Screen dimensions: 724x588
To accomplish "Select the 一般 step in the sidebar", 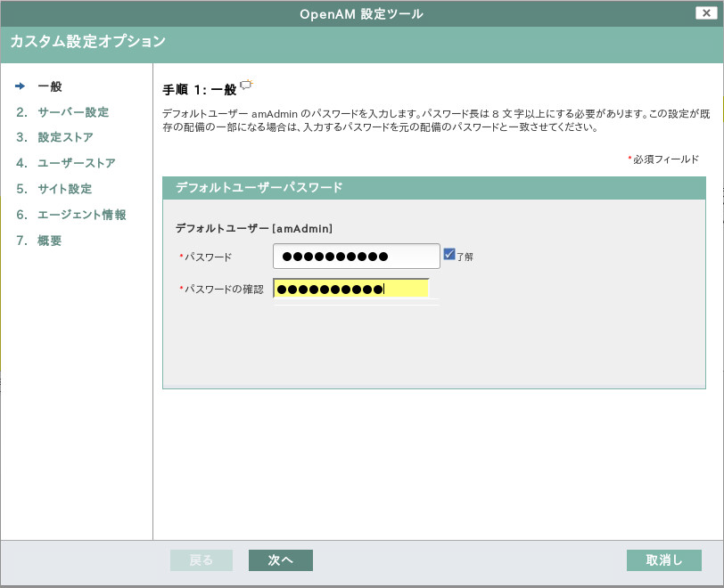I will (49, 87).
